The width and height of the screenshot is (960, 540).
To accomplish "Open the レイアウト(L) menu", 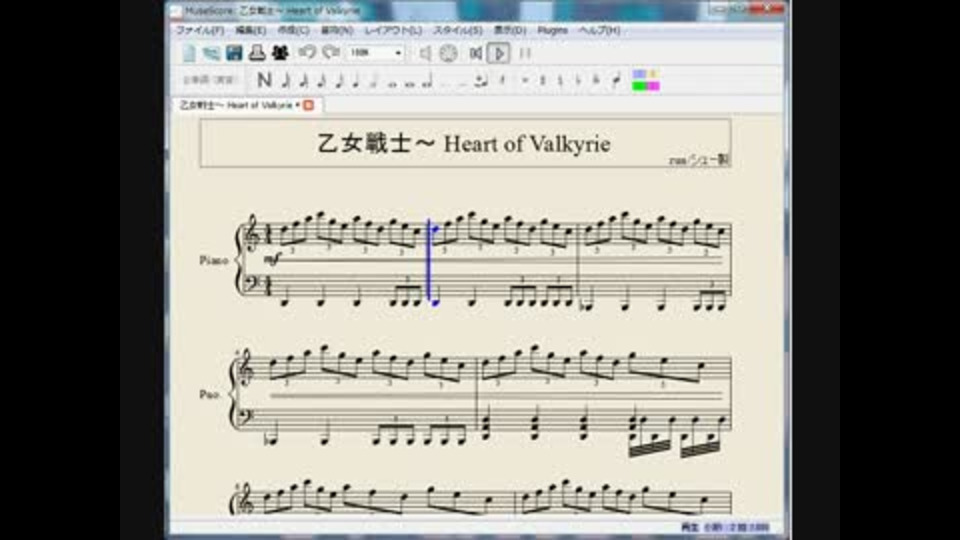I will click(x=393, y=30).
